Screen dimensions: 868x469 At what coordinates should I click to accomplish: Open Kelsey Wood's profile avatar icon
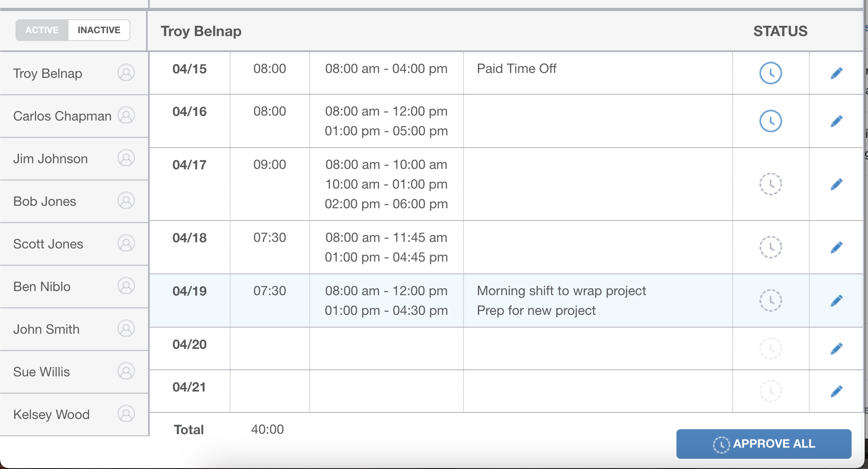126,414
